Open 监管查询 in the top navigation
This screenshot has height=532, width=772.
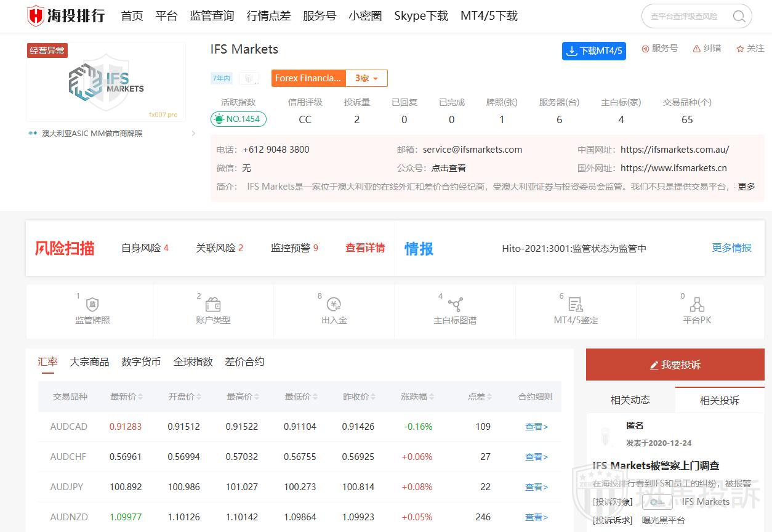click(x=212, y=16)
